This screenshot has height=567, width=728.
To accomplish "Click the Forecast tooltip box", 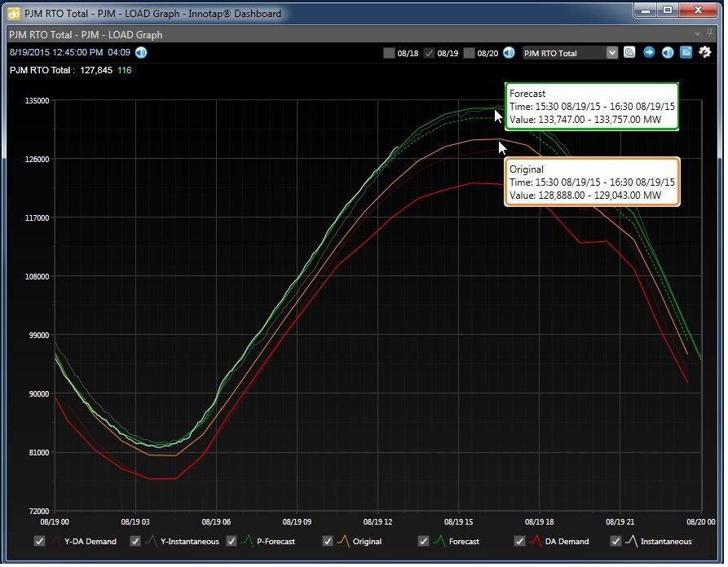I will tap(592, 107).
